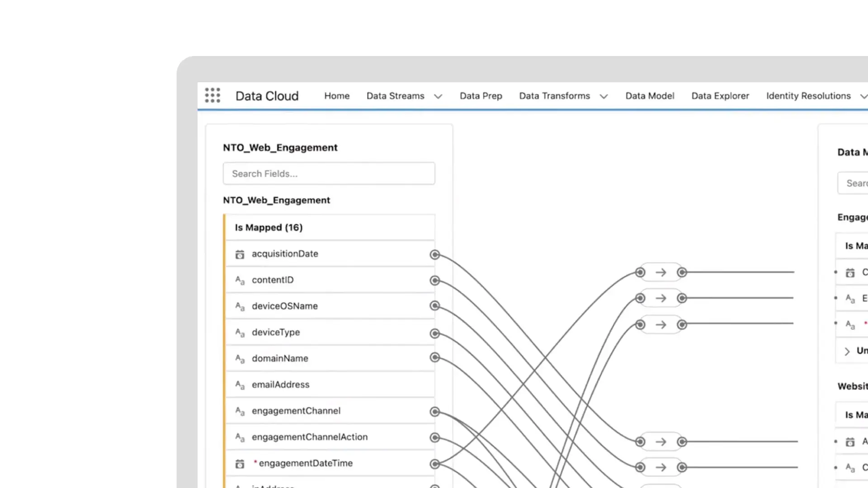Click the connector node of engagementChannel
The image size is (868, 488).
click(x=435, y=412)
